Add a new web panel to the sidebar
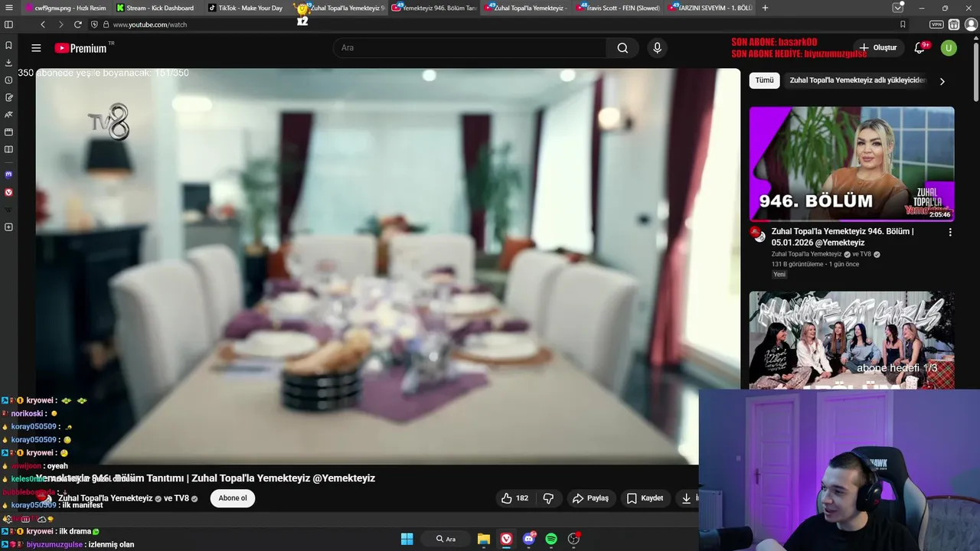The image size is (980, 551). tap(8, 227)
